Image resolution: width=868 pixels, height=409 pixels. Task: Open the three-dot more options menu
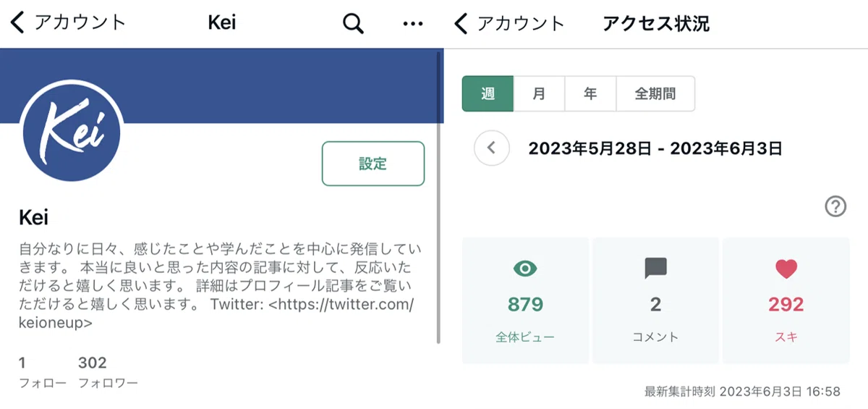412,24
